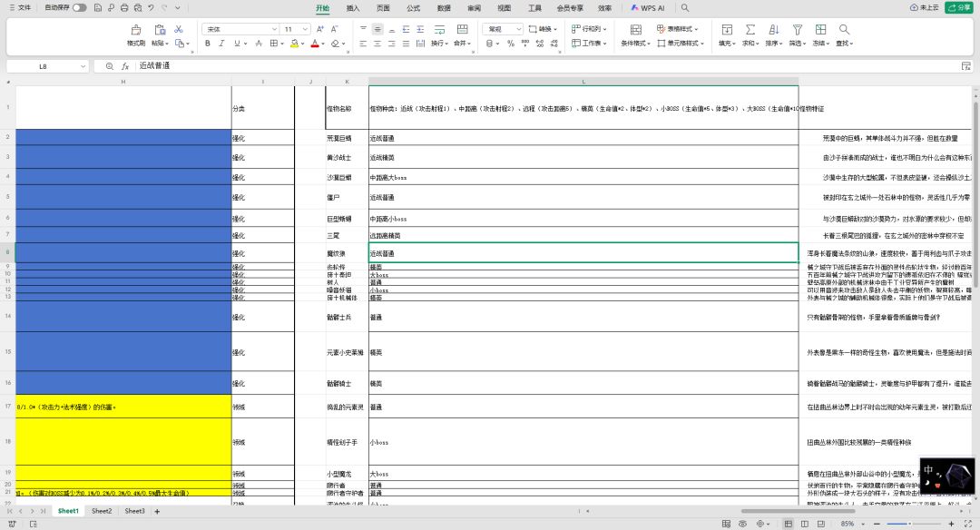Image resolution: width=980 pixels, height=530 pixels.
Task: Click the Format Painter (格式刷) icon
Action: click(x=135, y=30)
